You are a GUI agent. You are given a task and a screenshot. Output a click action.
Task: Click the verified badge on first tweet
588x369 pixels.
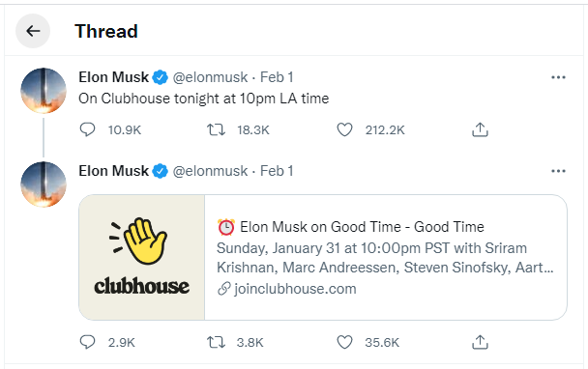161,77
